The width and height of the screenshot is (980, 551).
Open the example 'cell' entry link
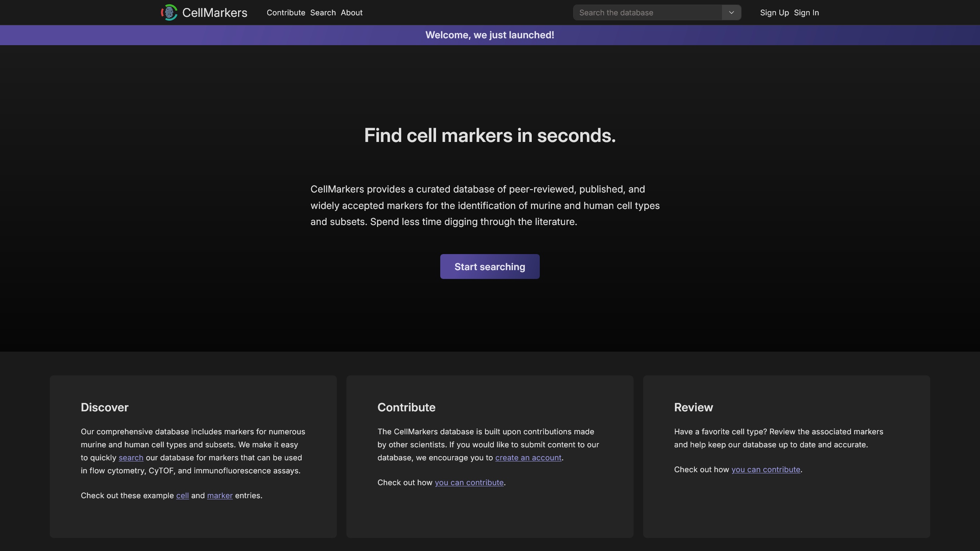click(182, 496)
